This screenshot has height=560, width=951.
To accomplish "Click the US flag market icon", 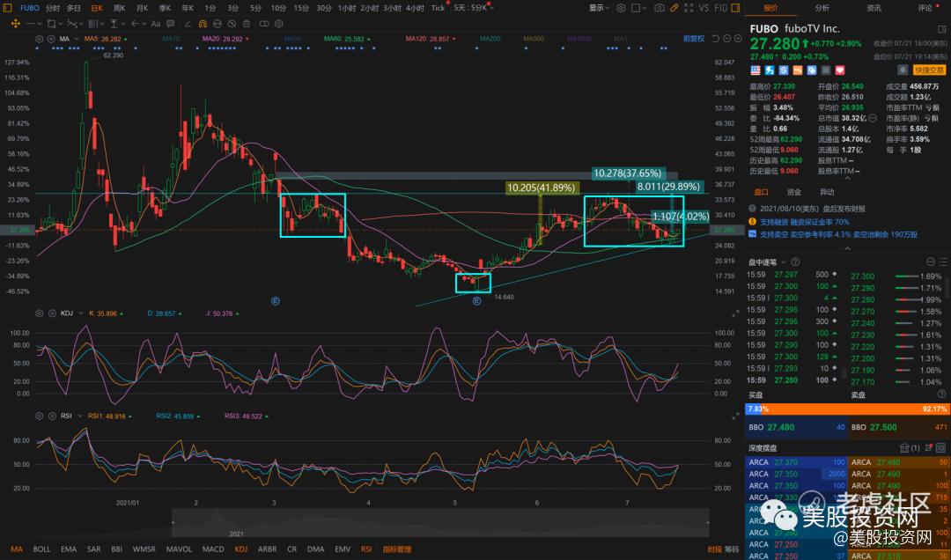I will click(756, 70).
